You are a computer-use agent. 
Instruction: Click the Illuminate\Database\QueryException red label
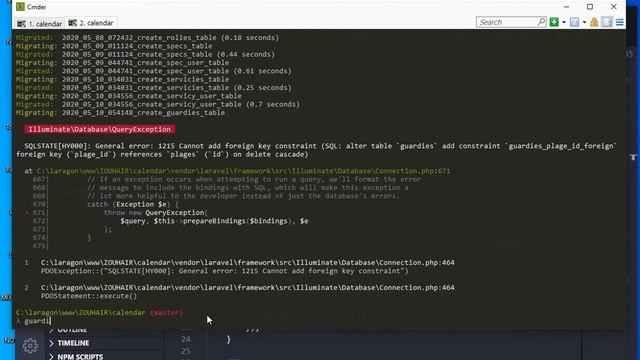click(x=100, y=129)
